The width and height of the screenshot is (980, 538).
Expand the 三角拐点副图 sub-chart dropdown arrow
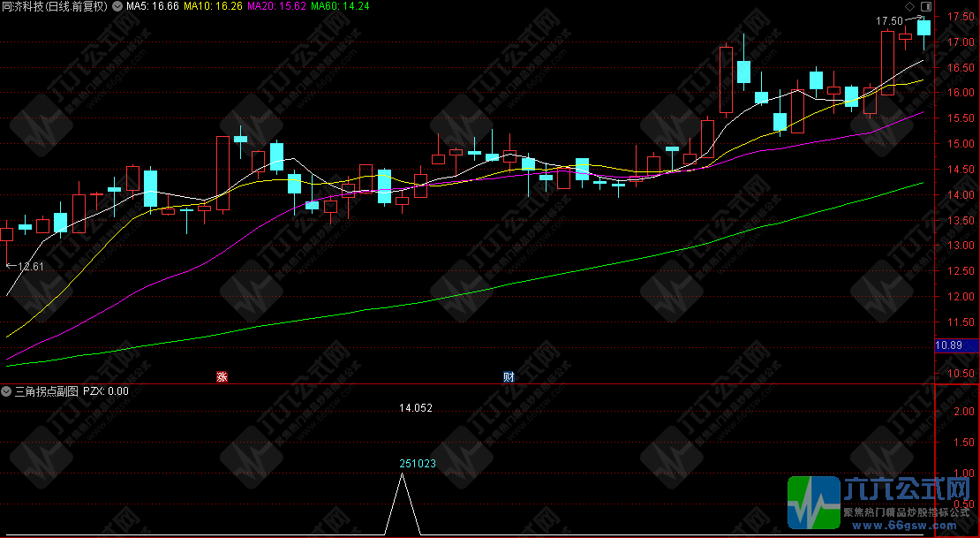(x=7, y=390)
